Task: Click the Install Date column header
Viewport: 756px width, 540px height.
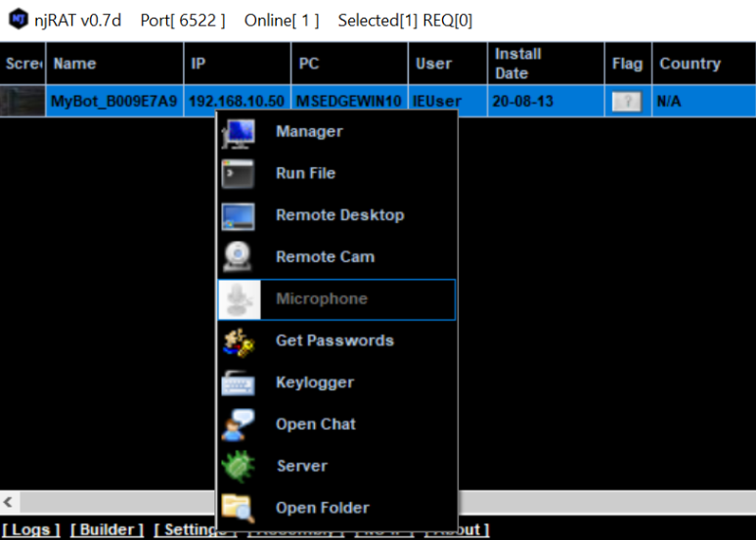Action: pos(546,64)
